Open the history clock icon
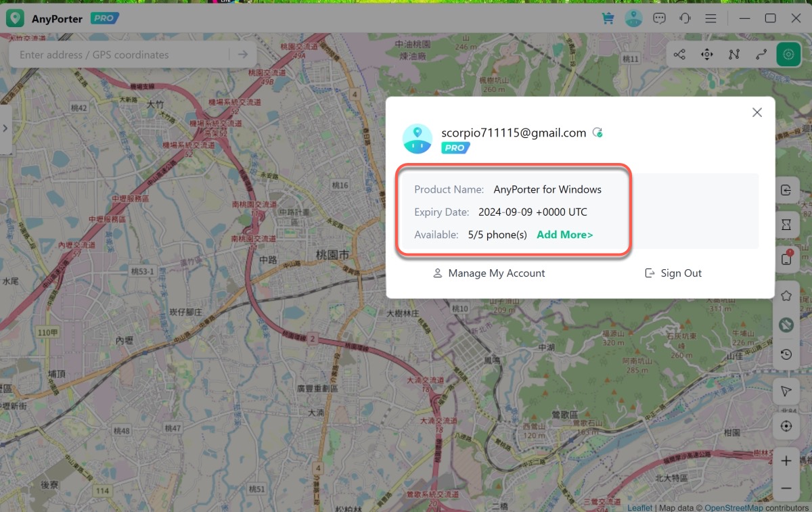 click(786, 354)
